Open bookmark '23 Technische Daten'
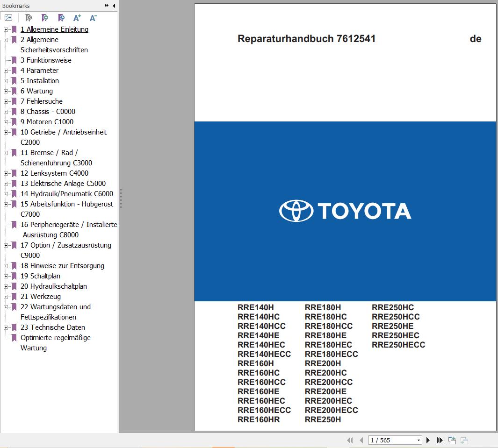The width and height of the screenshot is (498, 448). coord(53,327)
